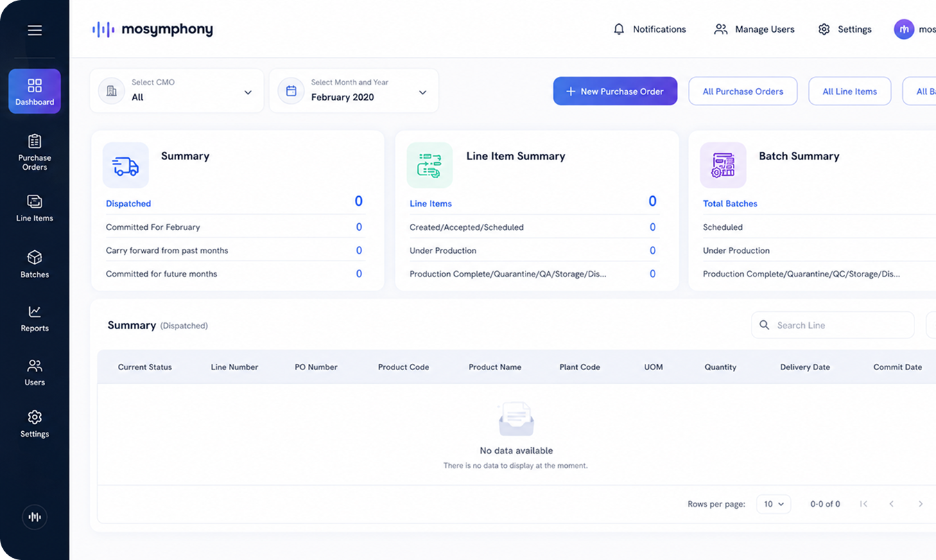Click the top bar Settings gear icon
This screenshot has width=936, height=560.
coord(824,29)
